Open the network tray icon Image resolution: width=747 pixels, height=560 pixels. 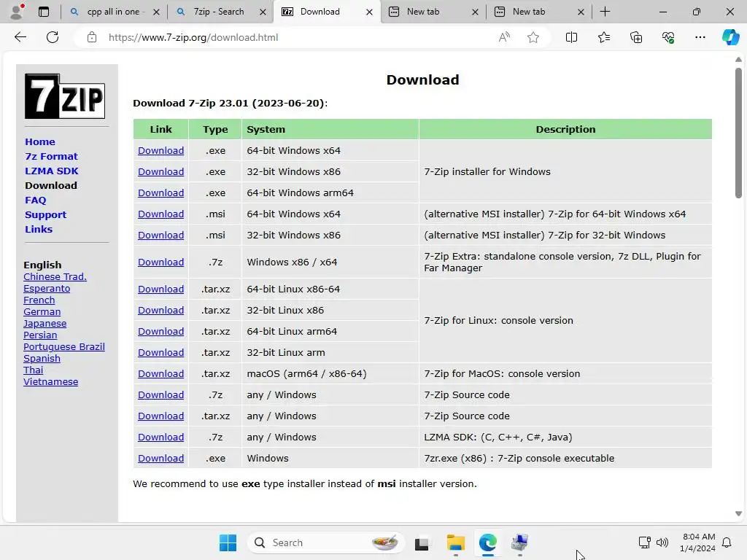pyautogui.click(x=644, y=542)
